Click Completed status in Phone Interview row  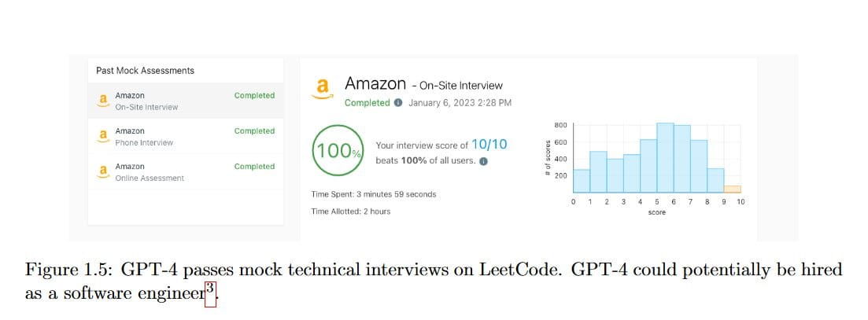[254, 131]
